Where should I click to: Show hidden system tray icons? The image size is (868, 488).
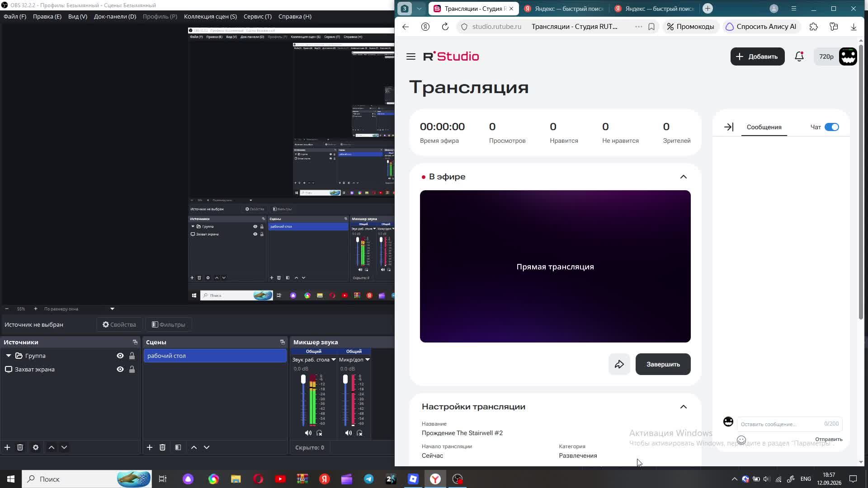click(735, 479)
